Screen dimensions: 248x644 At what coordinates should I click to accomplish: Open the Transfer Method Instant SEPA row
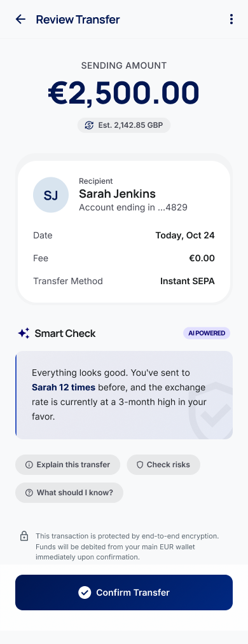tap(124, 282)
